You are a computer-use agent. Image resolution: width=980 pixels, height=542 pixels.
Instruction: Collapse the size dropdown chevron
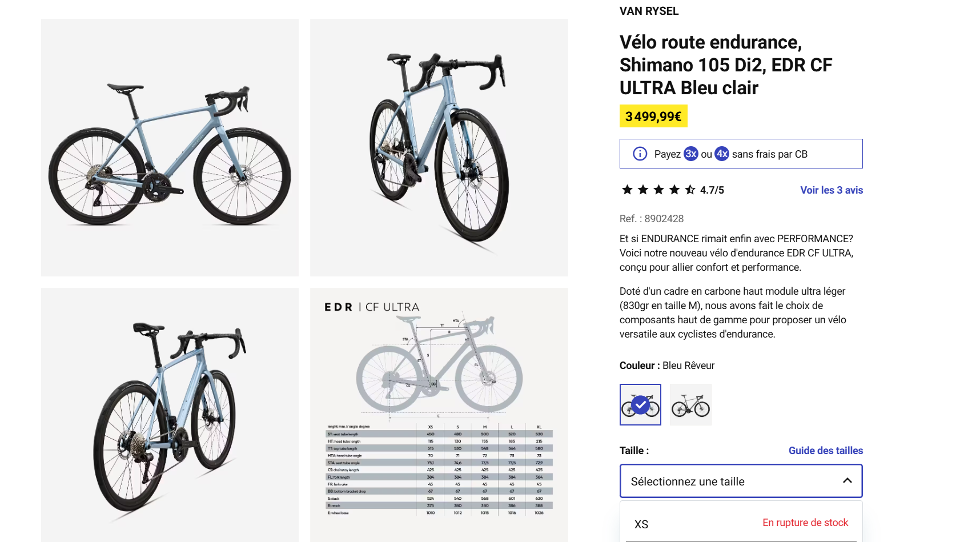click(x=847, y=481)
